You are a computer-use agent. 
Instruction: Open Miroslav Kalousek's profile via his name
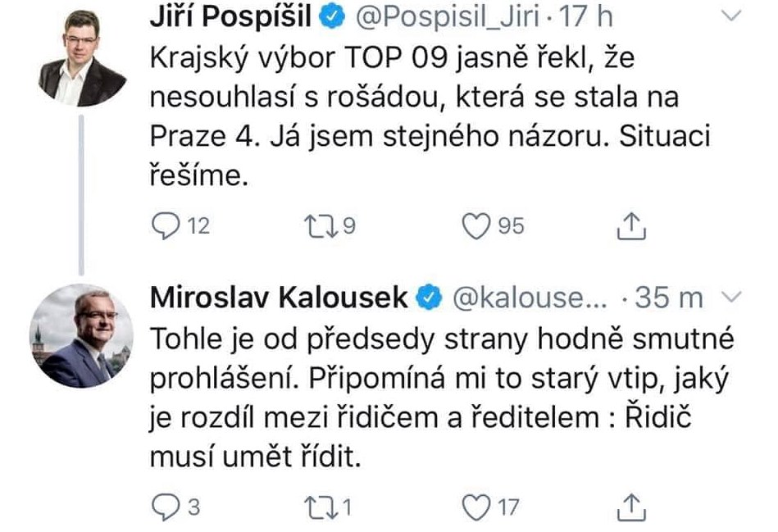[279, 299]
